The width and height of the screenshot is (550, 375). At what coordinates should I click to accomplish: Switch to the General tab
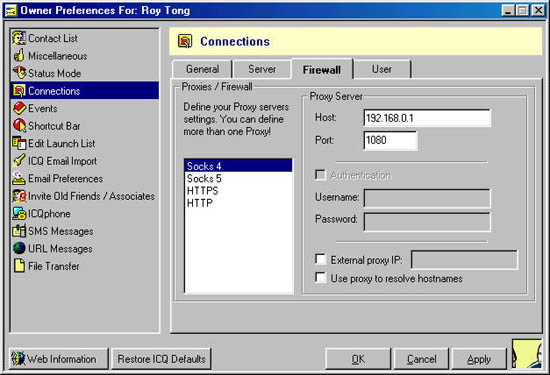[202, 69]
